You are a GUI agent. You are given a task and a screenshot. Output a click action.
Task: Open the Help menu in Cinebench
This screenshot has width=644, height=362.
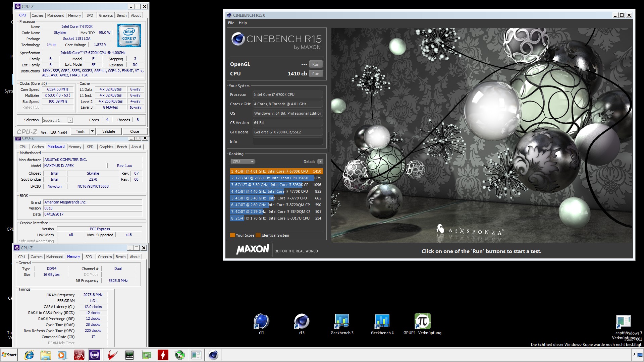click(x=243, y=23)
